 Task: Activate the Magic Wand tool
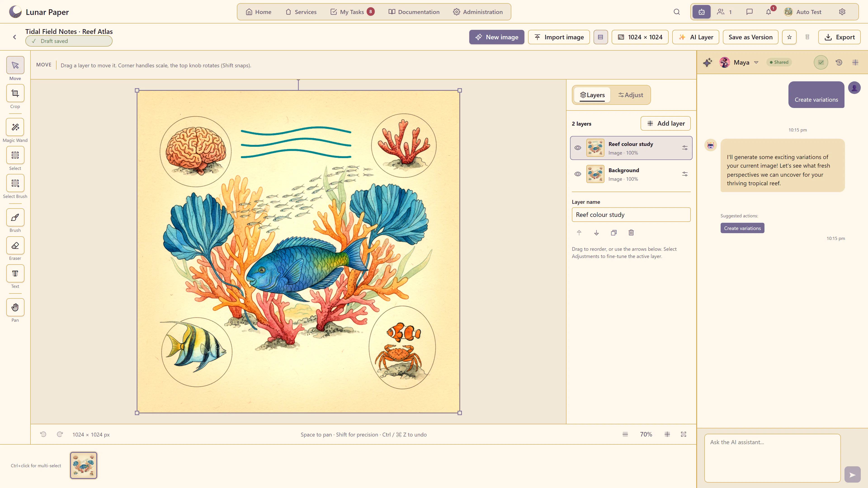pos(15,127)
